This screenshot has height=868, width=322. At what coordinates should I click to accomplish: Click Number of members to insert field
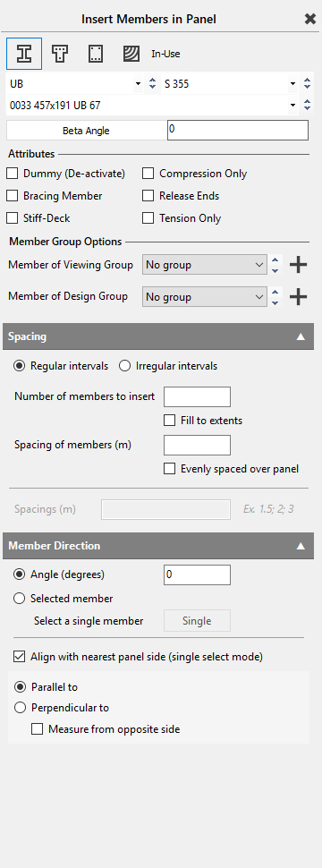(x=198, y=397)
